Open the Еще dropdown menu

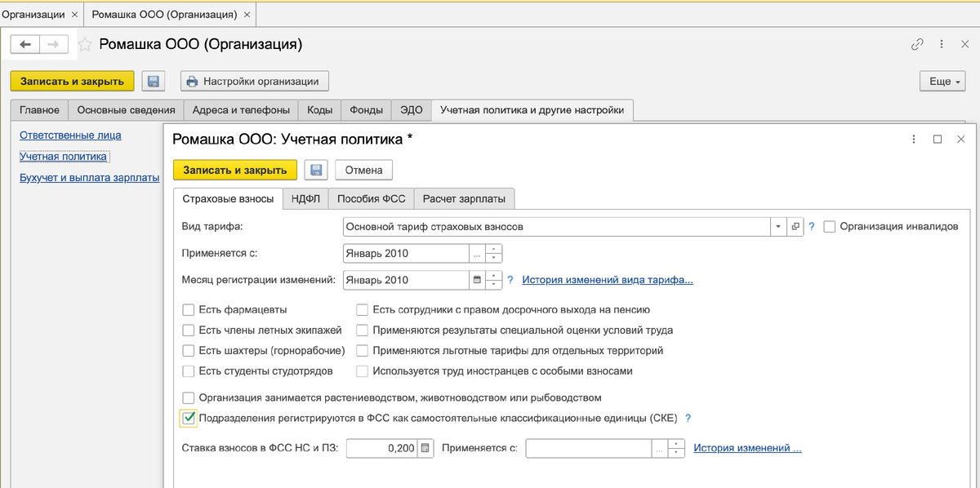(x=942, y=82)
